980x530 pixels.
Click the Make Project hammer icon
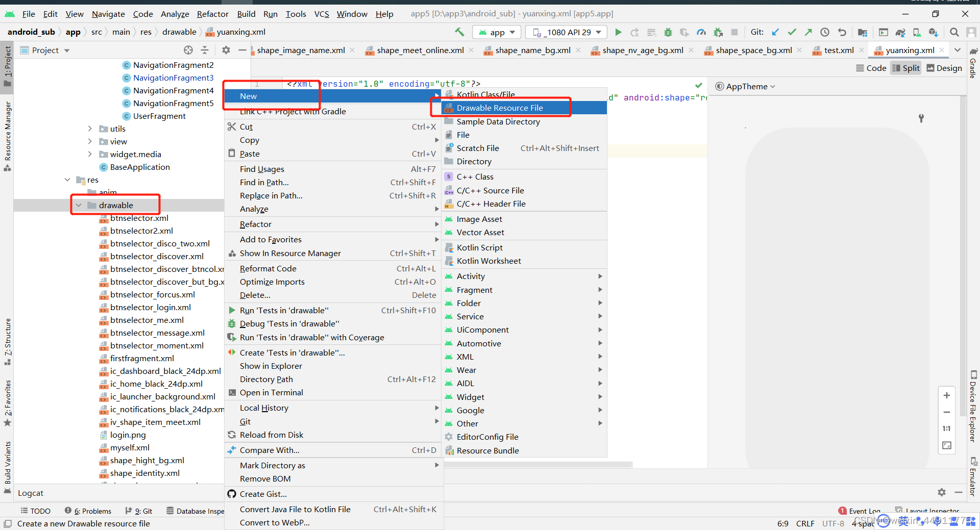[460, 32]
